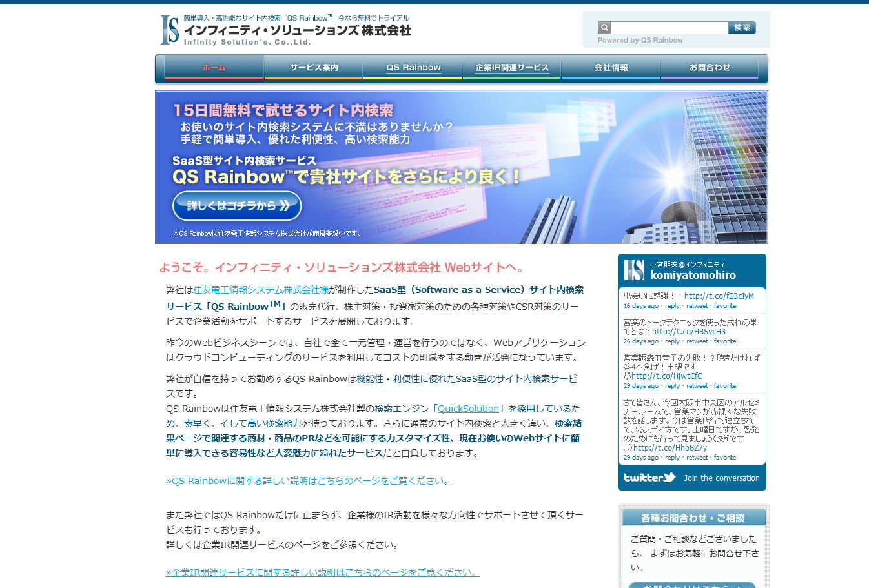Focus the site search input field
Image resolution: width=869 pixels, height=588 pixels.
coord(670,28)
